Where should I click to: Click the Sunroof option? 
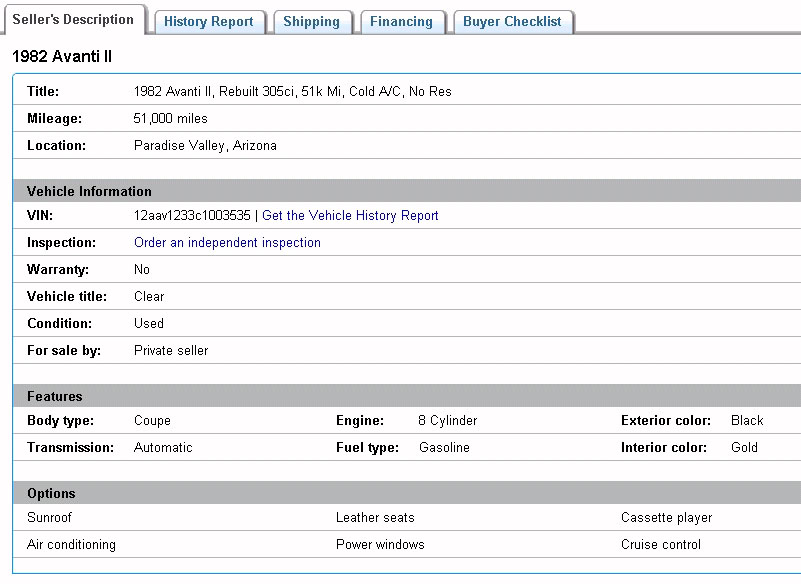(x=50, y=518)
